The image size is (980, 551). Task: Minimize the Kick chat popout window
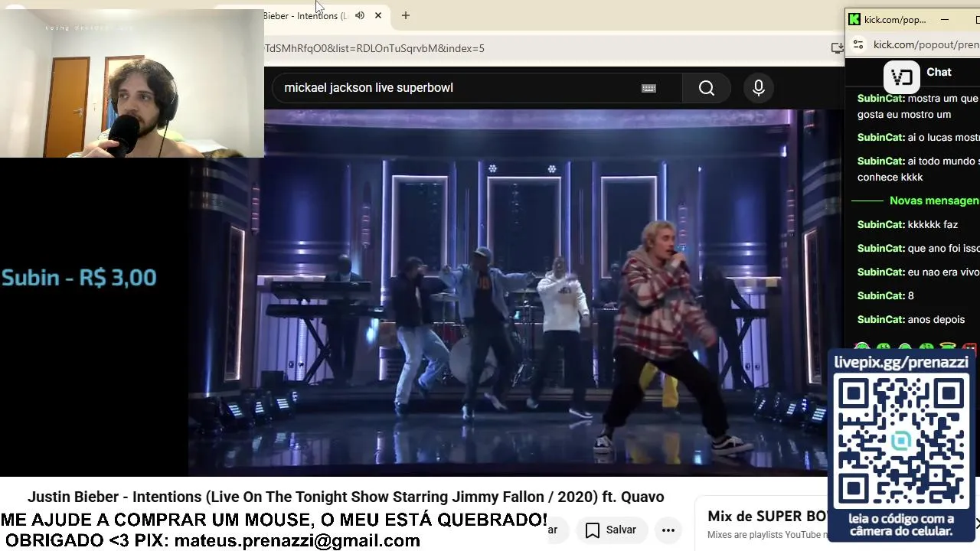coord(945,19)
